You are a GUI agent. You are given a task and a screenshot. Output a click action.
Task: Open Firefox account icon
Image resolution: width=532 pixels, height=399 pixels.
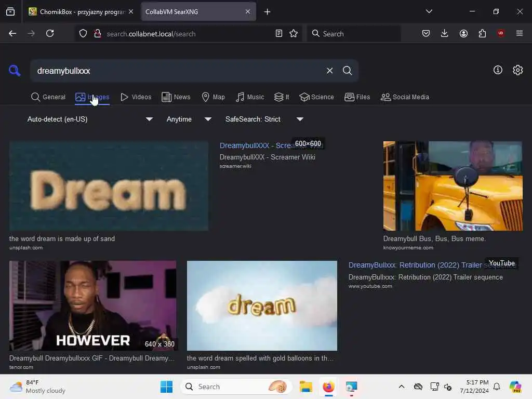click(x=463, y=33)
